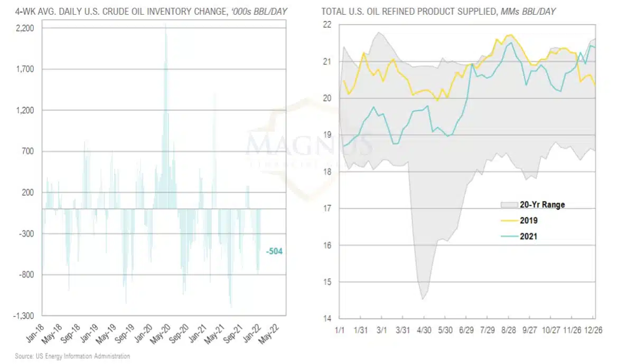Click the US Energy Information Administration source

tap(72, 357)
